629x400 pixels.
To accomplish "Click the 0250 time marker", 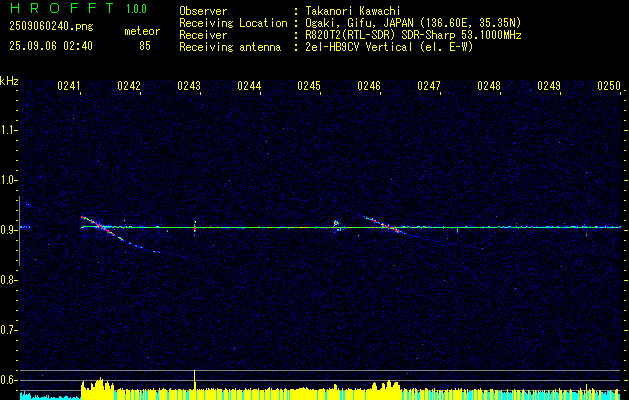I will 609,86.
